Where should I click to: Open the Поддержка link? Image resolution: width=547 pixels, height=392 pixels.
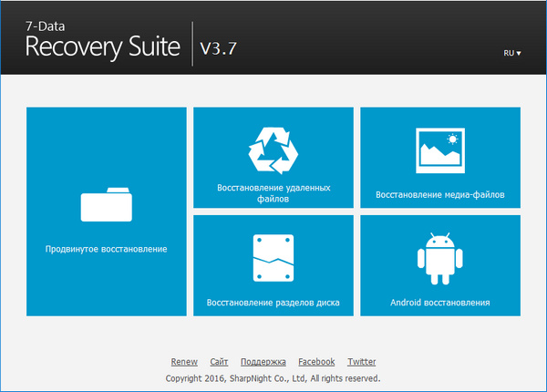[x=263, y=362]
